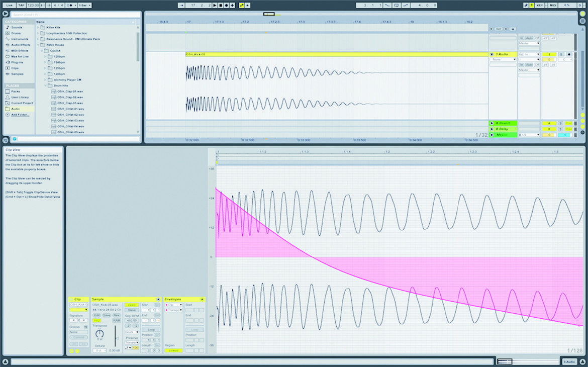Fold the 3 Audio track
588x367 pixels.
coord(492,54)
